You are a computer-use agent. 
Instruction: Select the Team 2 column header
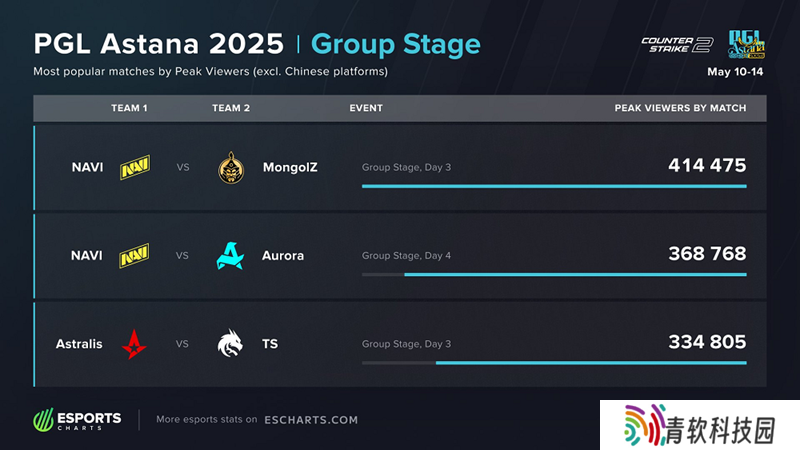[231, 108]
